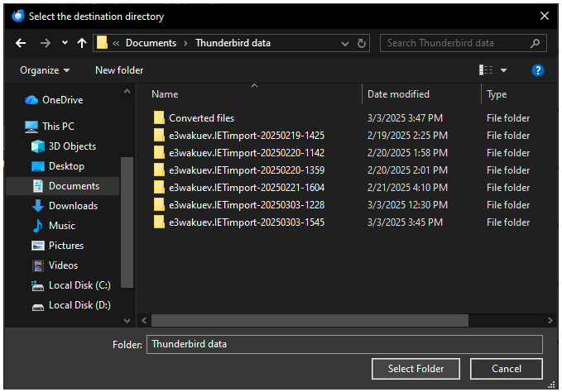The height and width of the screenshot is (392, 562).
Task: Click Thunderbird data in the breadcrumb
Action: coord(233,43)
